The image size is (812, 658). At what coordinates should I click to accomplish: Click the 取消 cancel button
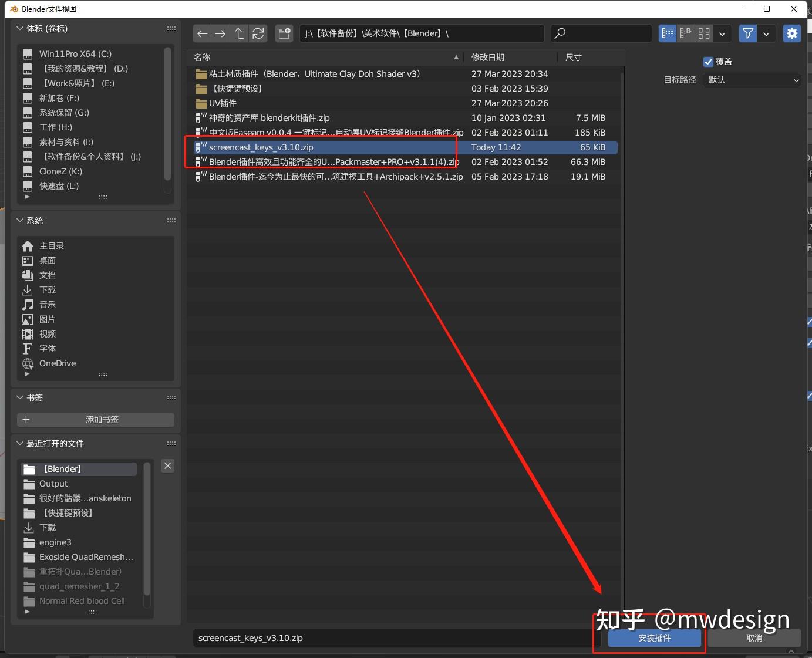click(754, 638)
